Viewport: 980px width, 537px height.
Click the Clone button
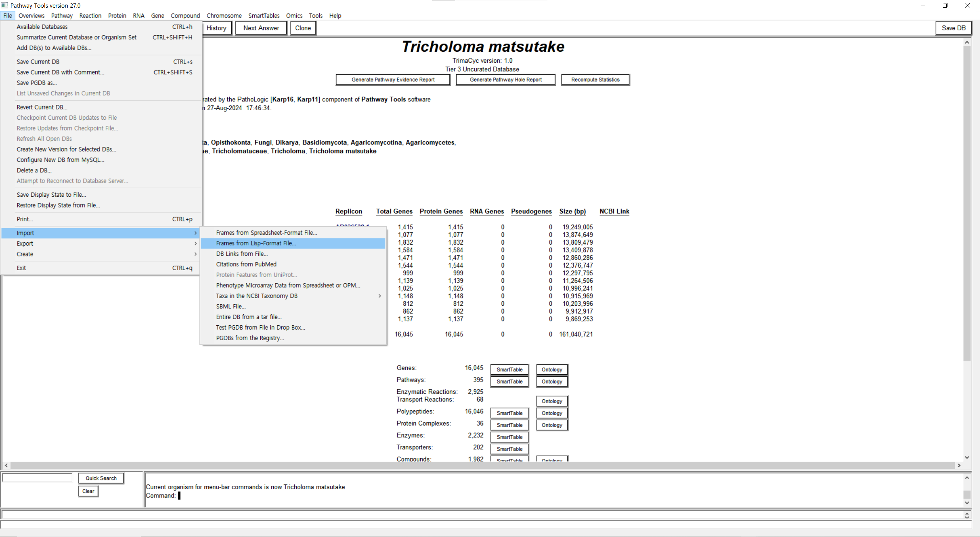(303, 28)
